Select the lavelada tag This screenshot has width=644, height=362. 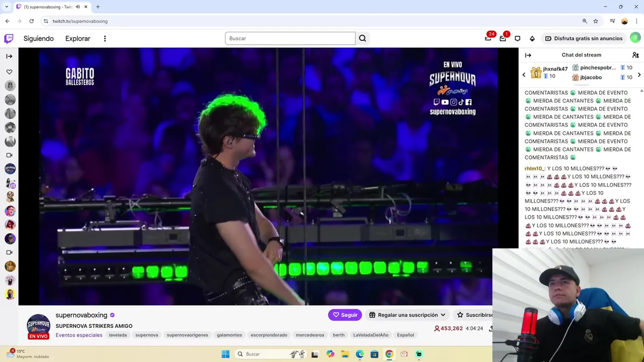[118, 335]
